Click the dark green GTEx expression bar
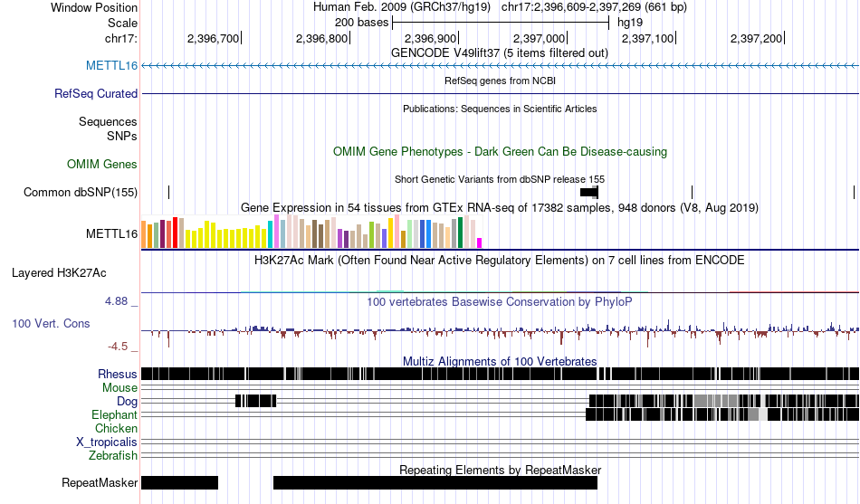This screenshot has height=504, width=860. point(461,233)
